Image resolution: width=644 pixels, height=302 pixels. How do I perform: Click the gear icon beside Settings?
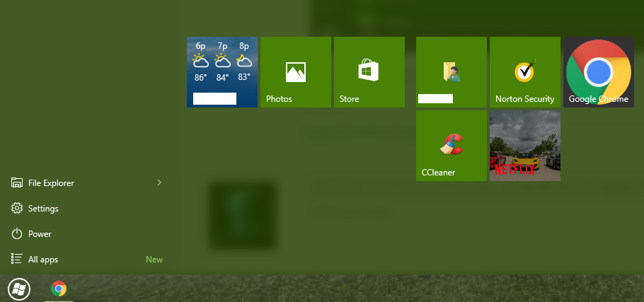coord(17,209)
